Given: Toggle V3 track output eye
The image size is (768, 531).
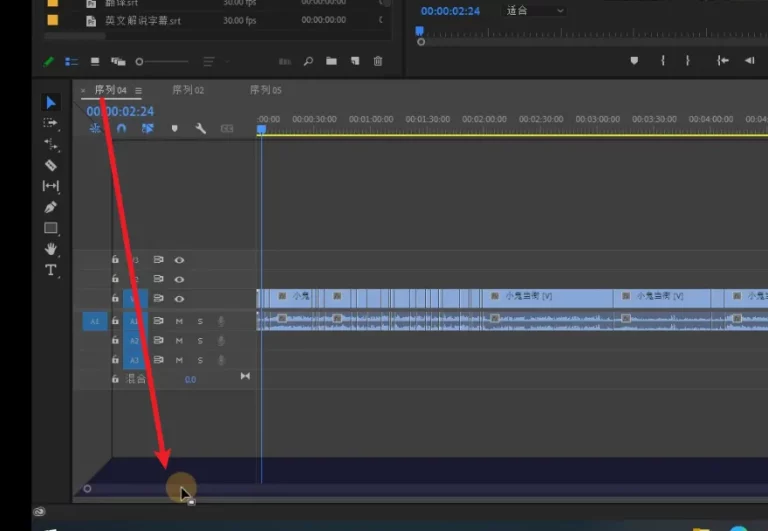Looking at the screenshot, I should tap(180, 260).
